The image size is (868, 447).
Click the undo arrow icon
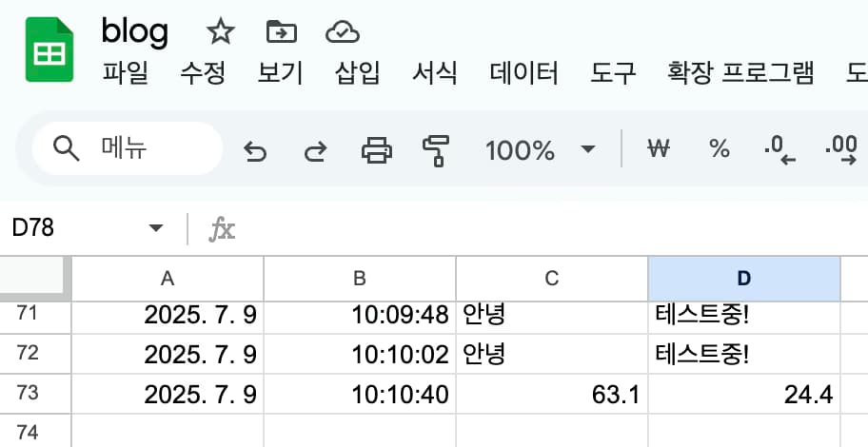tap(255, 150)
